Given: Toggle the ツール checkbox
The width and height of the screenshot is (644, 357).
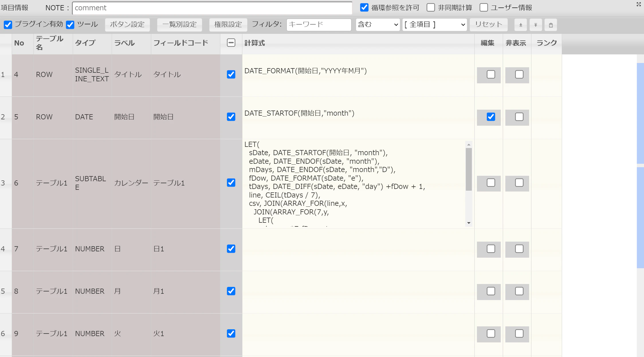Looking at the screenshot, I should (x=70, y=25).
